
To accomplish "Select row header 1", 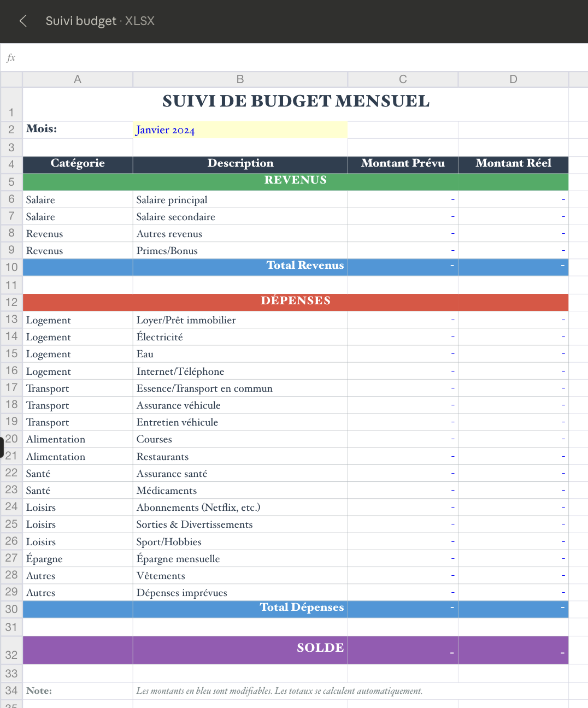I will tap(11, 112).
